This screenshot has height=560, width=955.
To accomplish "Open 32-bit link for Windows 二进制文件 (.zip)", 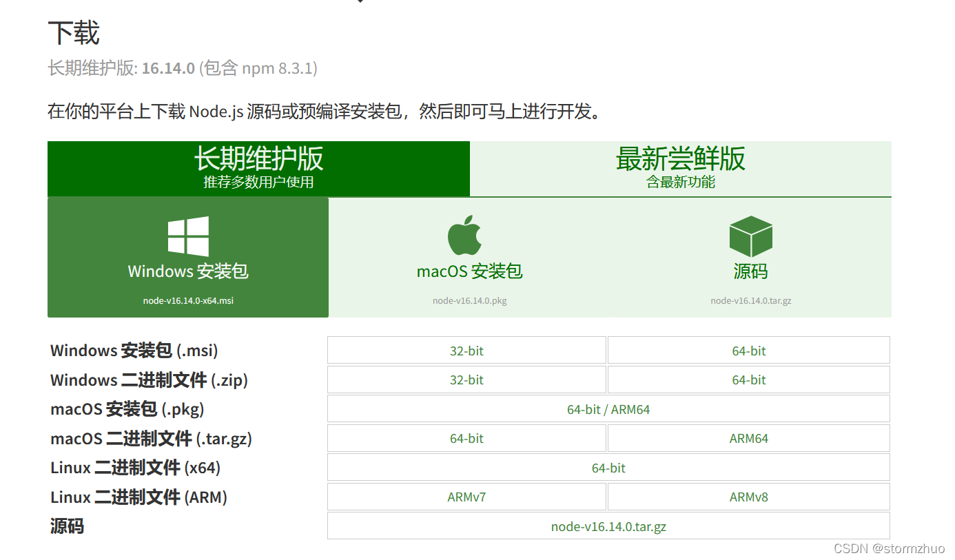I will (x=466, y=380).
